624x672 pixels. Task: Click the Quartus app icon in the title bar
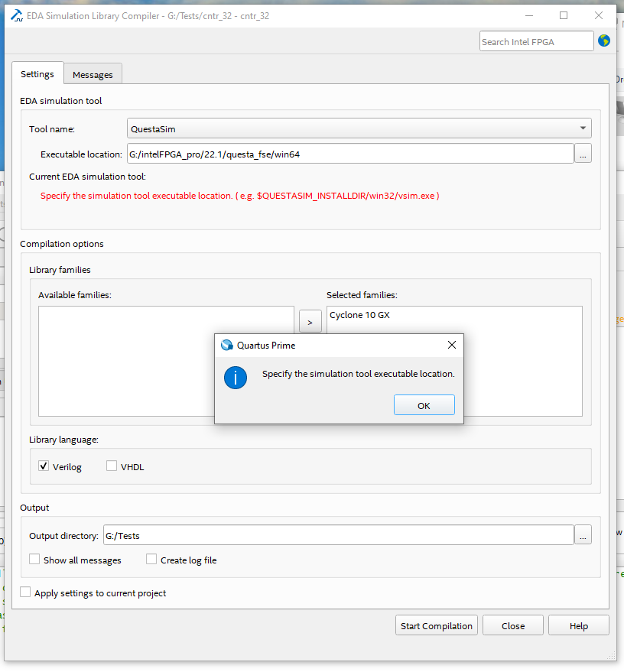click(x=17, y=16)
